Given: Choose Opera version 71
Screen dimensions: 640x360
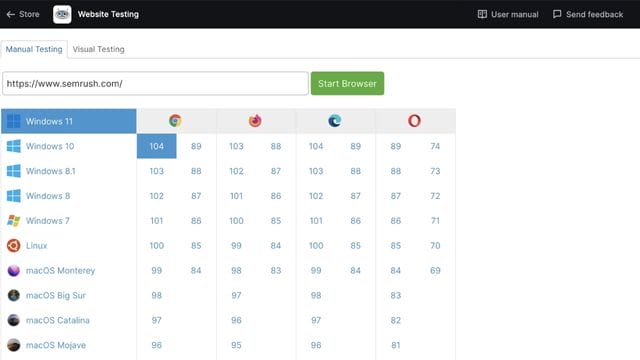Looking at the screenshot, I should [435, 221].
